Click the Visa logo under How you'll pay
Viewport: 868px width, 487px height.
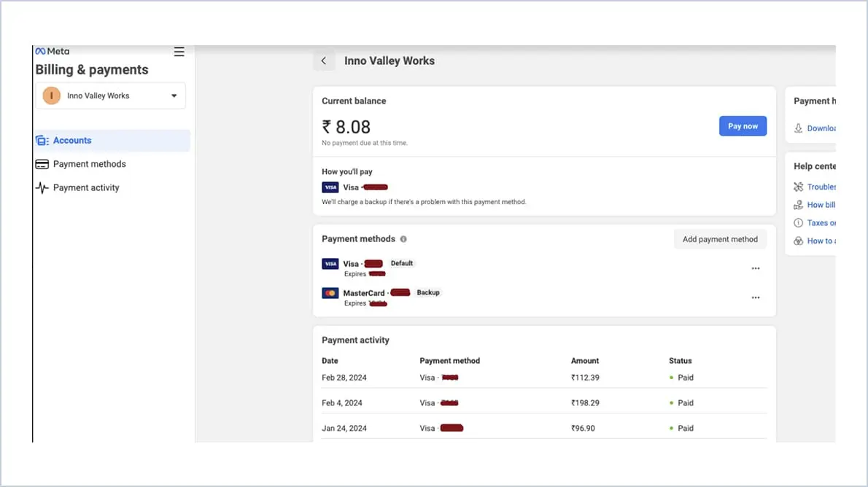tap(330, 187)
